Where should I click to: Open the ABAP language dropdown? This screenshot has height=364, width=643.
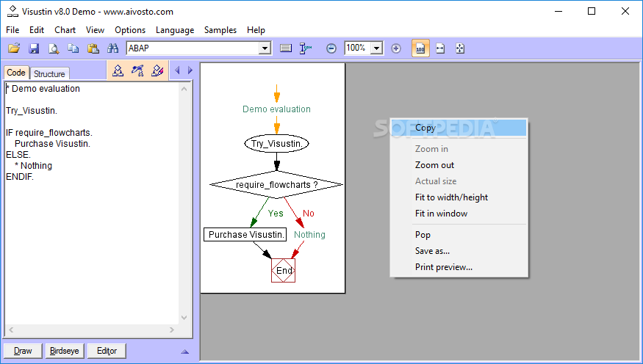point(265,48)
